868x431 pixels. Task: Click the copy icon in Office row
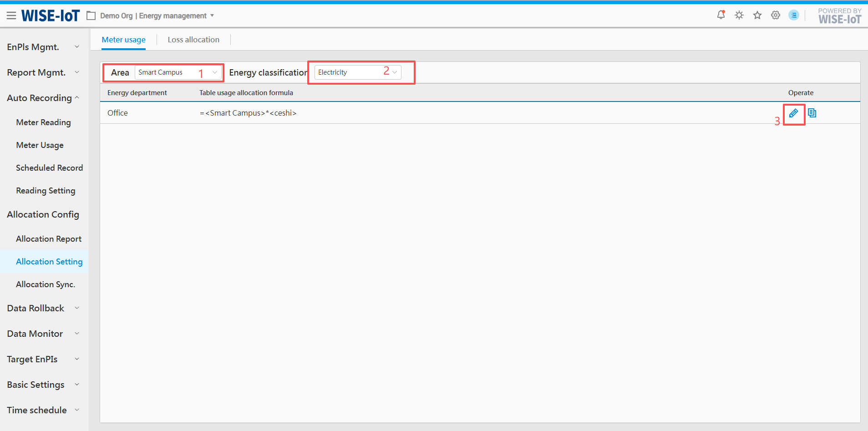click(x=812, y=113)
